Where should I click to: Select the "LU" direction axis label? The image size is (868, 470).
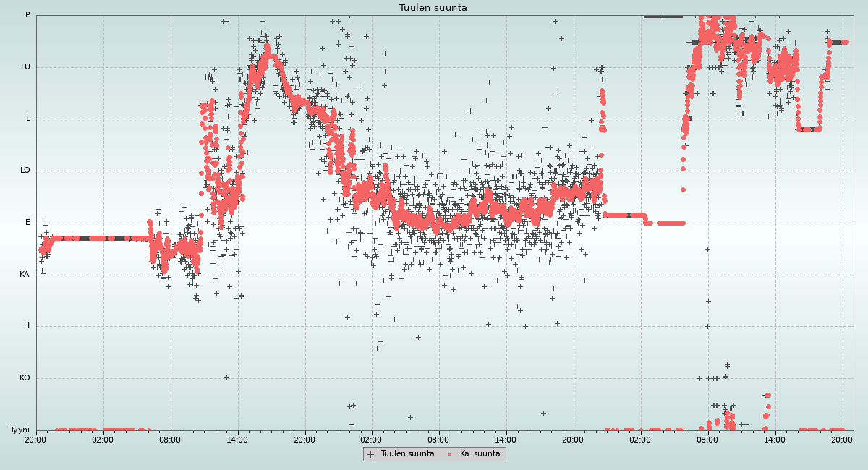pos(25,67)
